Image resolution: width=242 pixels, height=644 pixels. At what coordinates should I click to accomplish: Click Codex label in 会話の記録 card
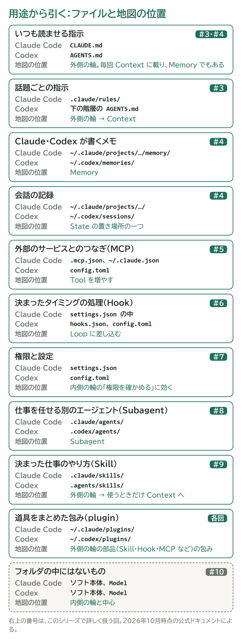tap(26, 217)
